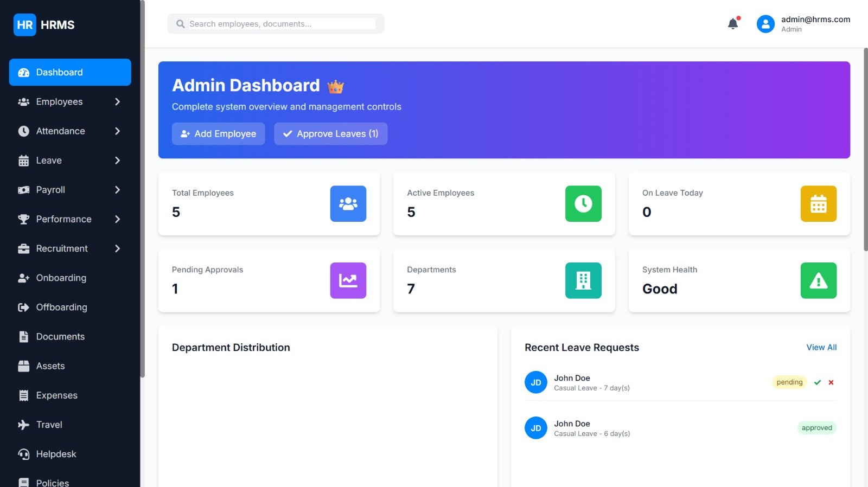Click the On Leave Today calendar icon

(818, 204)
